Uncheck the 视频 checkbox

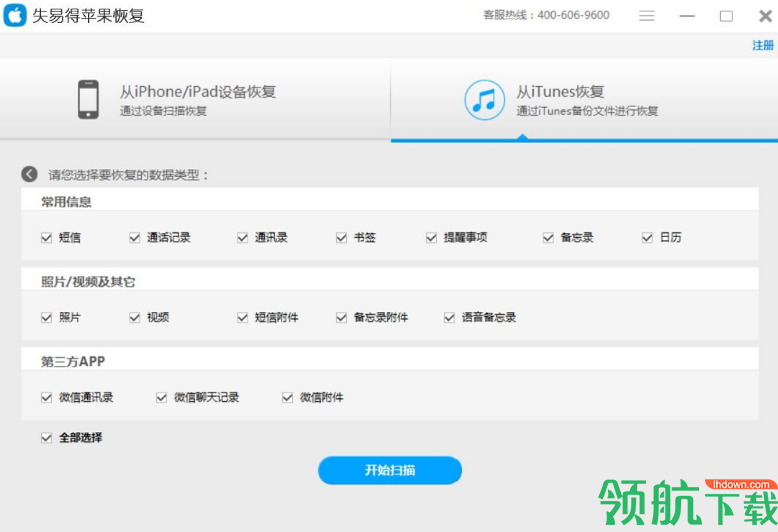point(134,318)
